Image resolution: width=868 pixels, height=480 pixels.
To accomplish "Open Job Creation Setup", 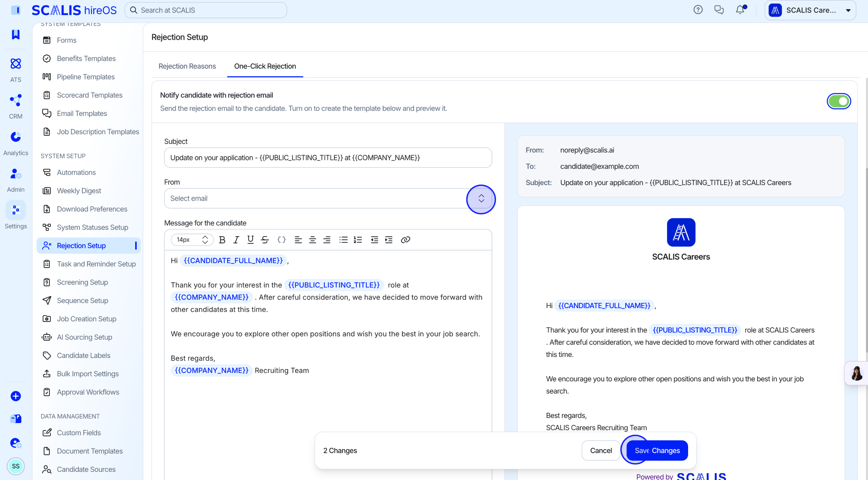I will pyautogui.click(x=88, y=319).
